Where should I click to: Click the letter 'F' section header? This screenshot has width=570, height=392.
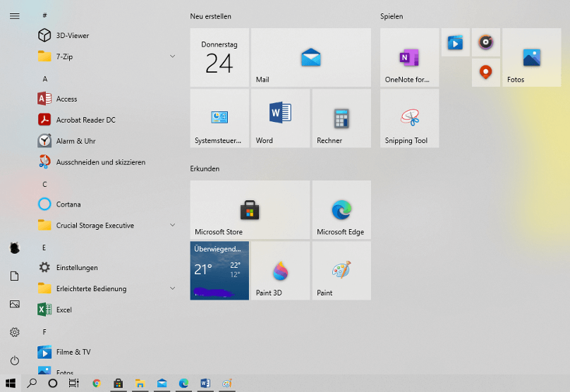44,331
